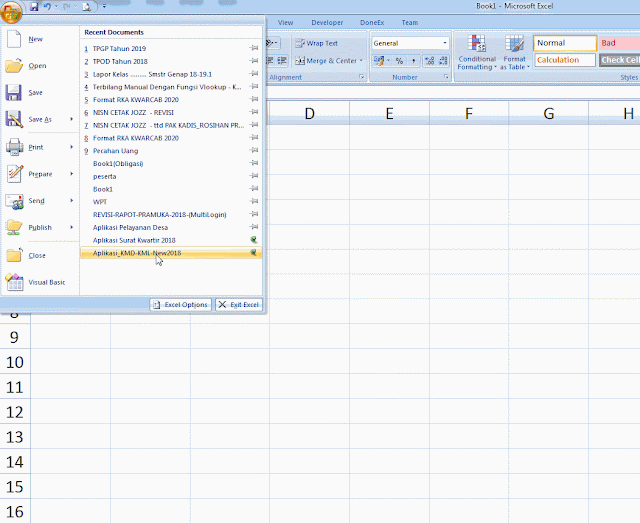Click Print Preview icon in Quick Access Toolbar
This screenshot has width=640, height=523.
(x=86, y=7)
